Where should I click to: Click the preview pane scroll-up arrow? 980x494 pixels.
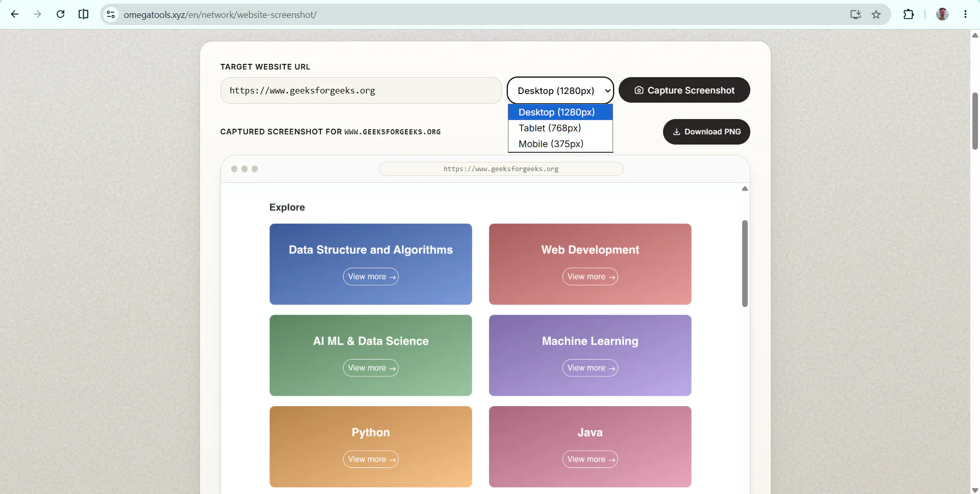745,189
